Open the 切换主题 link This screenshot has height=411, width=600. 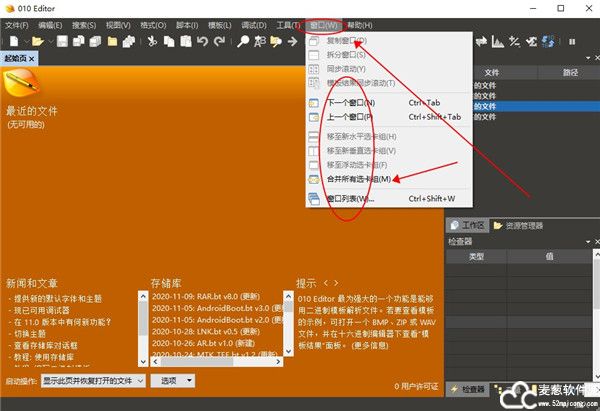pyautogui.click(x=30, y=334)
